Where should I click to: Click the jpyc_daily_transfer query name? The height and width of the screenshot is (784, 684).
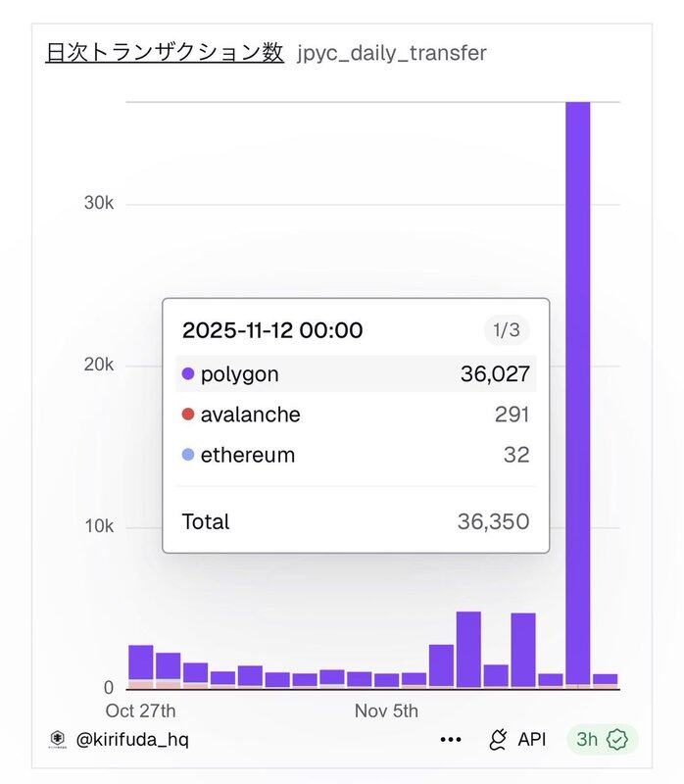pyautogui.click(x=392, y=53)
